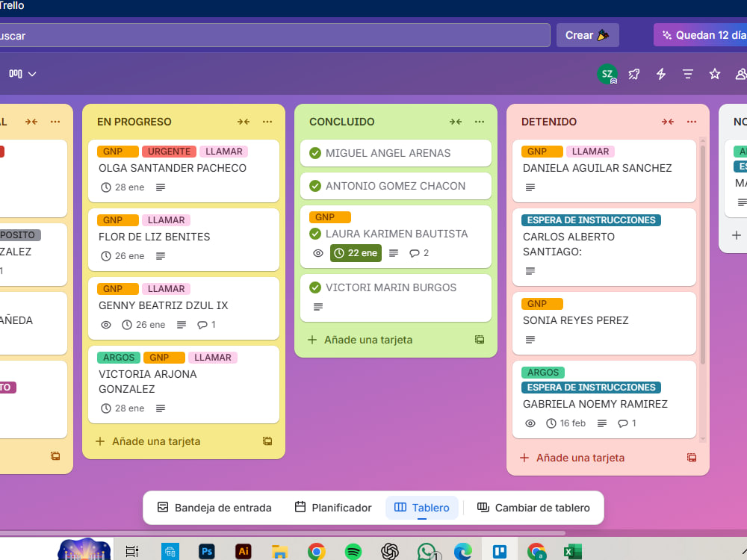Collapse the partially visible leftmost list
The width and height of the screenshot is (747, 560).
point(31,122)
